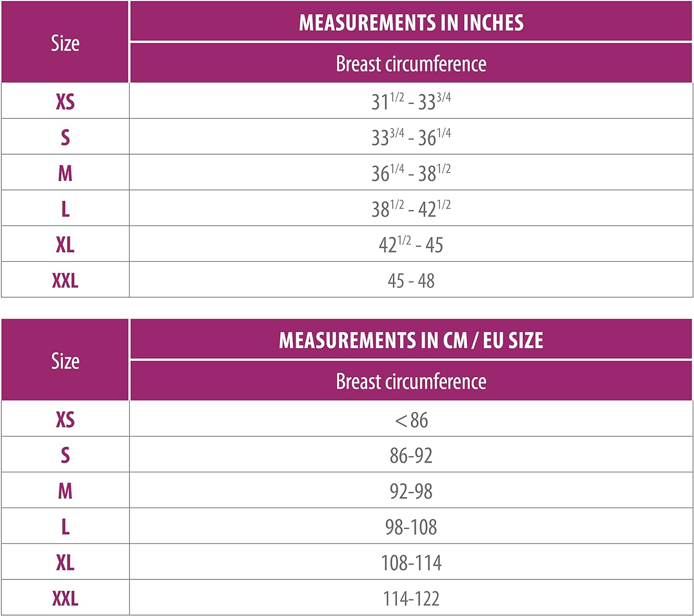Select the 31 1/2 - 33 3/4 measurement cell

(411, 101)
